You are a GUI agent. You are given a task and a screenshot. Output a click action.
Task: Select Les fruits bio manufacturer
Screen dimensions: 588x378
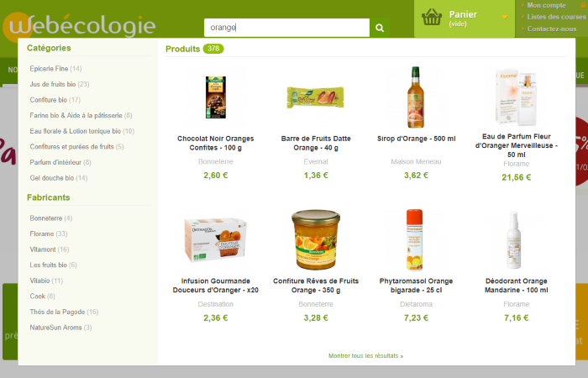coord(53,265)
